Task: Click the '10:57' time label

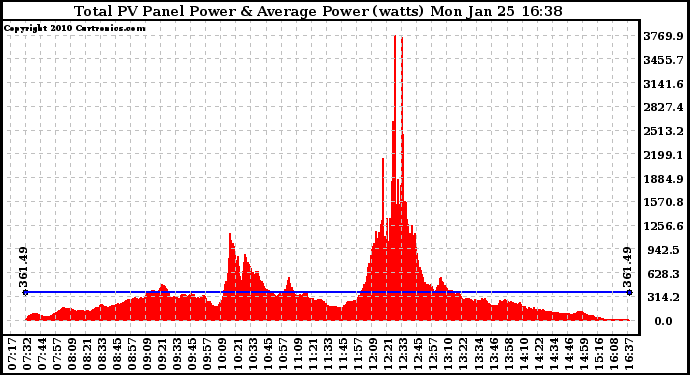Action: click(283, 354)
